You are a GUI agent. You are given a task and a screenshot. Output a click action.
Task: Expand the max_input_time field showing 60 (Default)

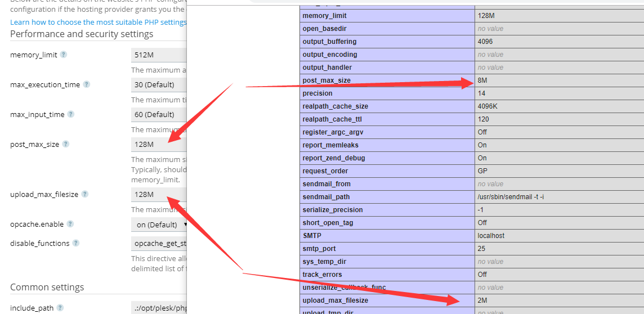(159, 115)
